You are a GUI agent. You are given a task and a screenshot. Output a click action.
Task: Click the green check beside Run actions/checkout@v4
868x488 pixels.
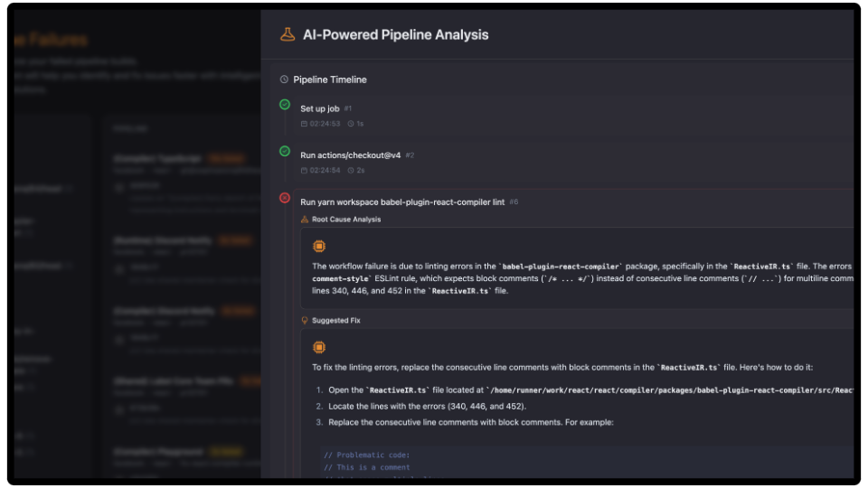point(285,151)
